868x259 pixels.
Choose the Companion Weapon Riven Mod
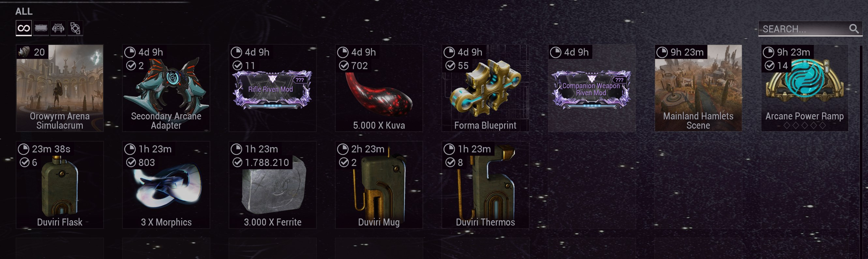tap(592, 88)
